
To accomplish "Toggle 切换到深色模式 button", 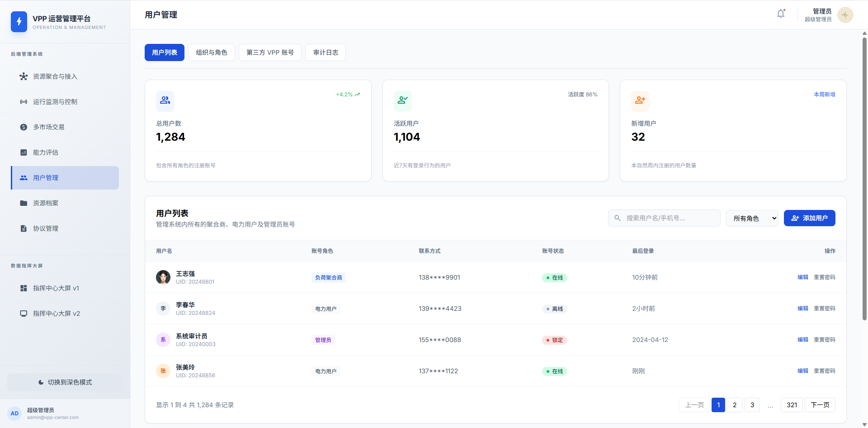I will [x=65, y=382].
